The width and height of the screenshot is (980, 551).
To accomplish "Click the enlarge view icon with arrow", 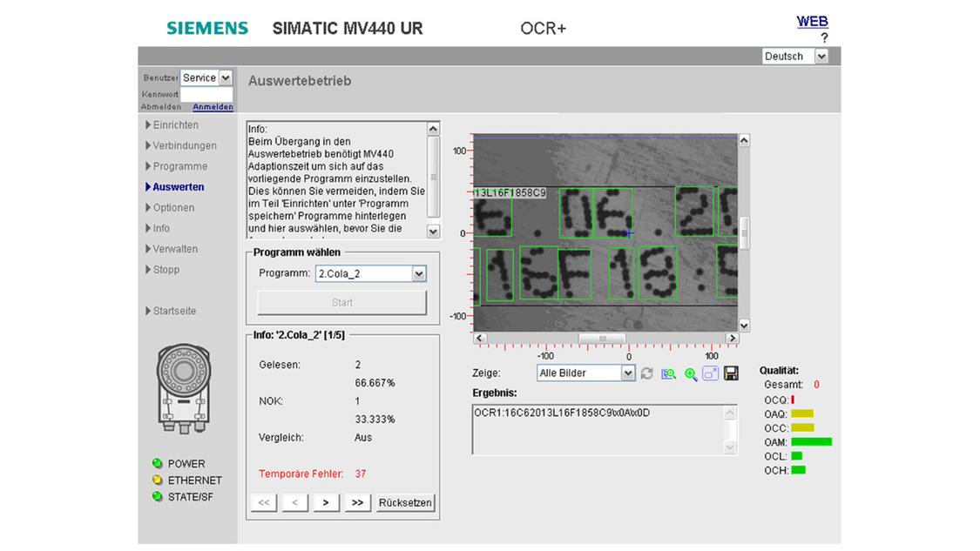I will click(x=711, y=373).
